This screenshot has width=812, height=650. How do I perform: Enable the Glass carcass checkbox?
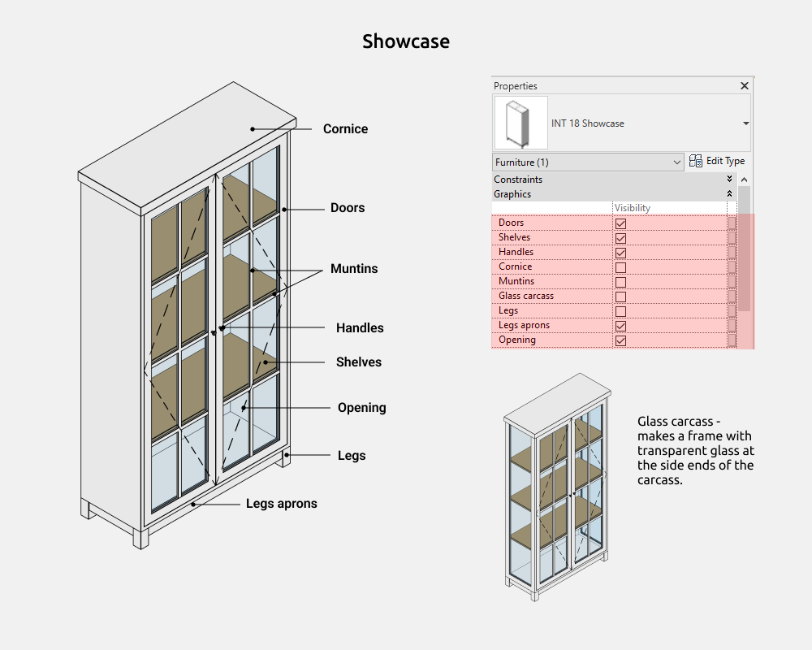620,297
